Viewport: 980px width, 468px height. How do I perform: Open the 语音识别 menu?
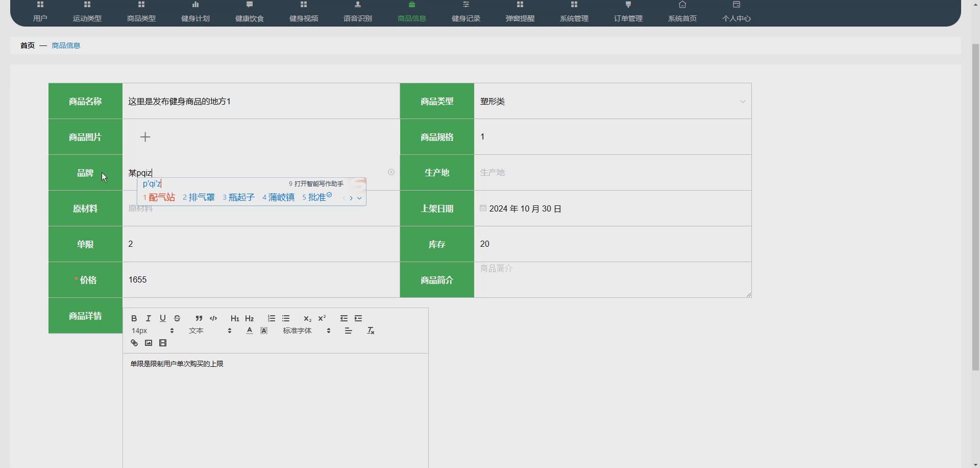358,12
